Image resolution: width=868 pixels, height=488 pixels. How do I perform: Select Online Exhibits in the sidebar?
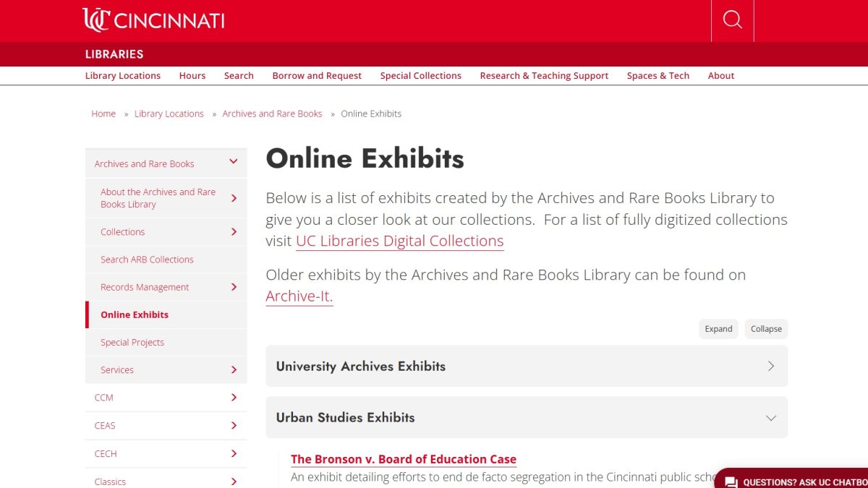[x=135, y=314]
